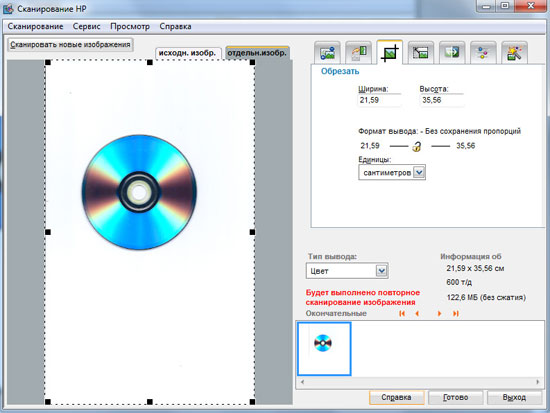
Task: Click the Обрезать heading text
Action: point(340,71)
